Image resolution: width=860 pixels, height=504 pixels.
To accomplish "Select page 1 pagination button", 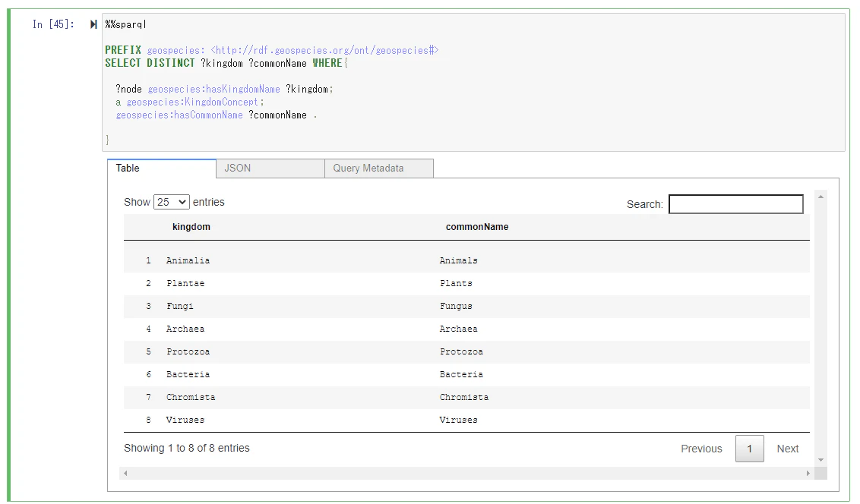I will 749,449.
